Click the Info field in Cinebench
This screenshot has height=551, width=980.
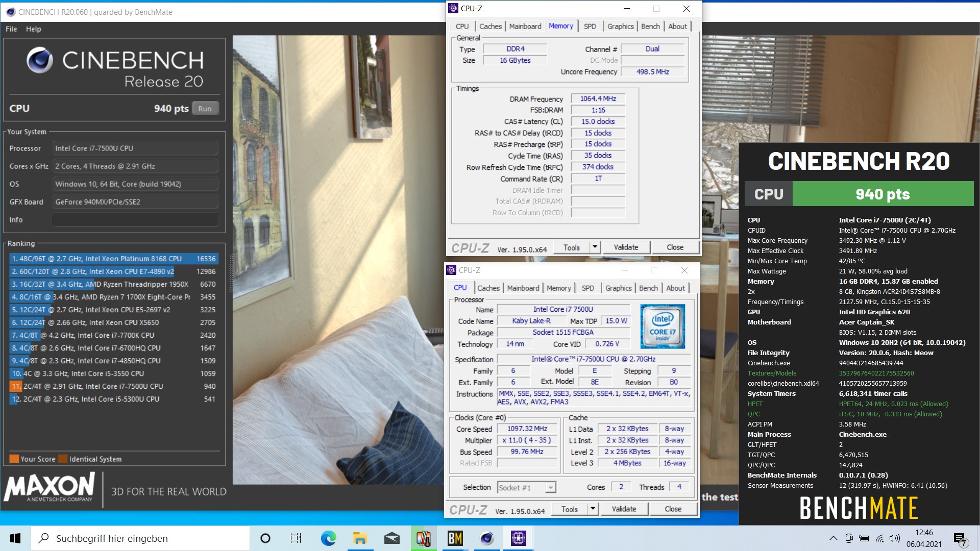(x=135, y=220)
